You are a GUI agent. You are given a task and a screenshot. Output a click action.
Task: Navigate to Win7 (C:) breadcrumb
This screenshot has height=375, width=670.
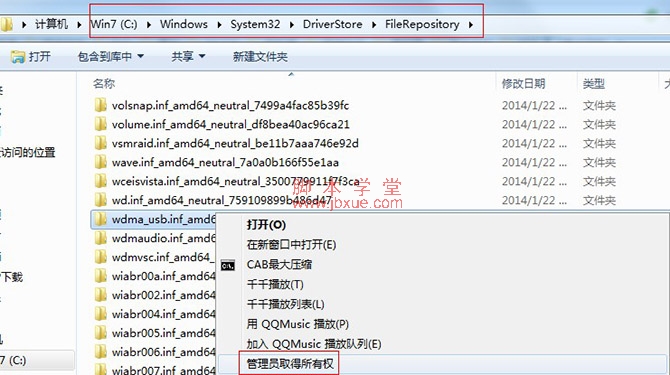click(114, 24)
